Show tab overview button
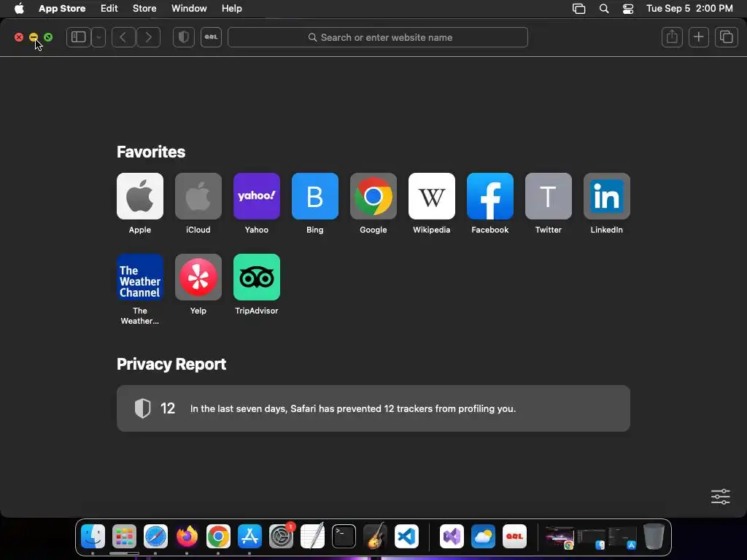The height and width of the screenshot is (560, 747). [726, 37]
